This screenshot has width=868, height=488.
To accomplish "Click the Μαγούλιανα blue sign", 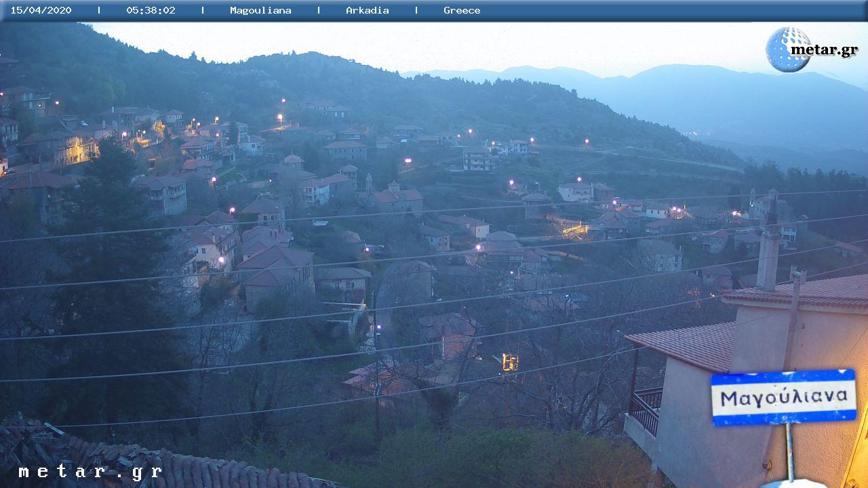I will click(783, 397).
